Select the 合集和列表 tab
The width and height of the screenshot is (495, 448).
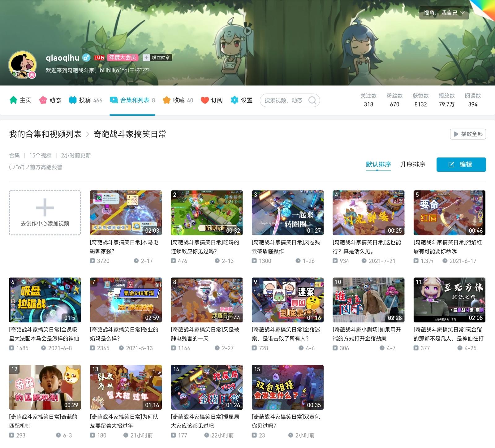[132, 100]
